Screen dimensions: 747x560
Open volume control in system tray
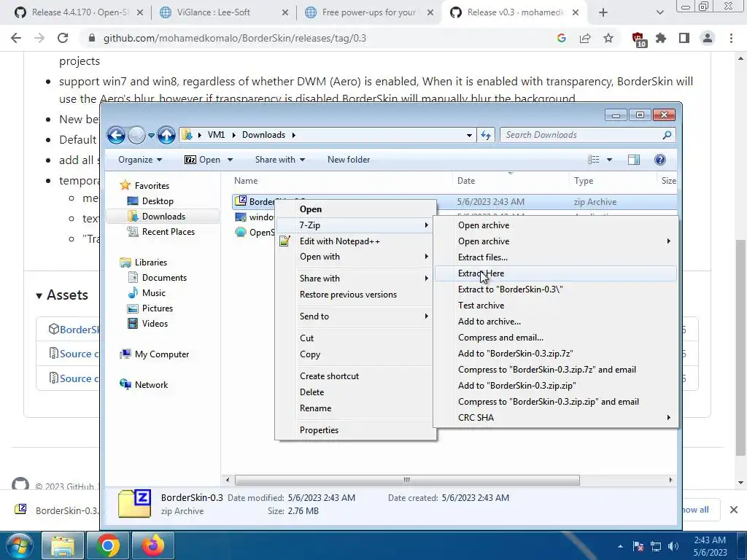coord(673,546)
